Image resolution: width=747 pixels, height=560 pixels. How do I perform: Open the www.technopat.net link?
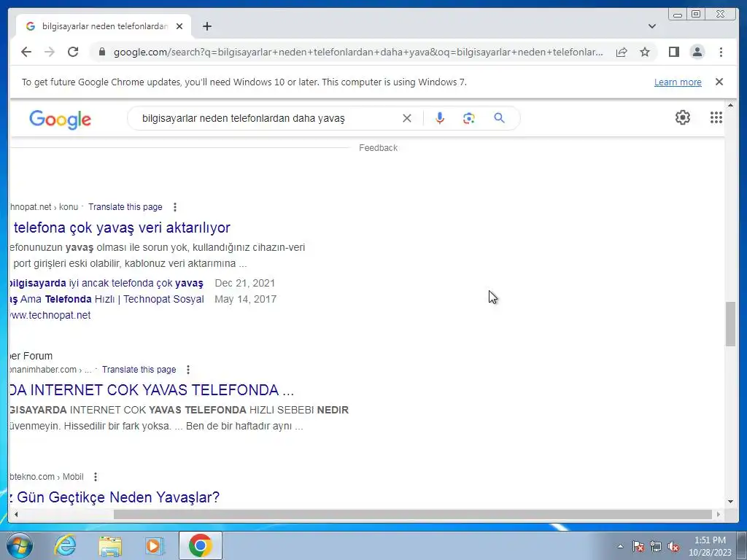pos(50,315)
